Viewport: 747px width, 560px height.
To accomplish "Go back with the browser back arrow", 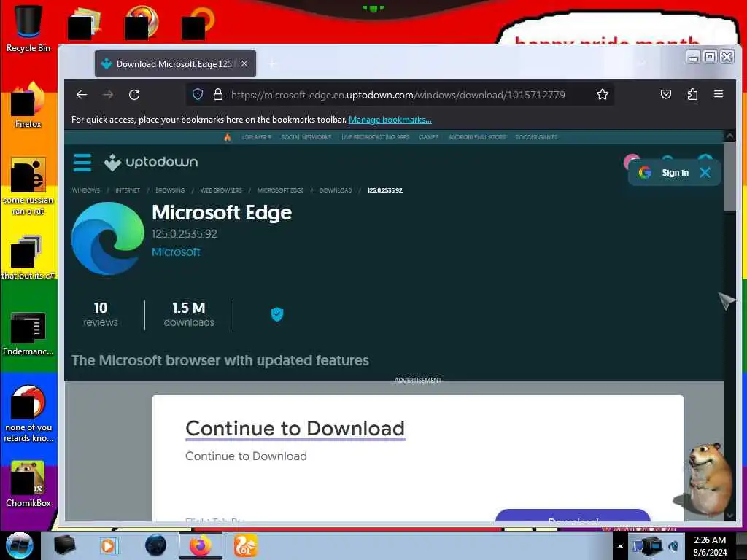I will tap(82, 95).
